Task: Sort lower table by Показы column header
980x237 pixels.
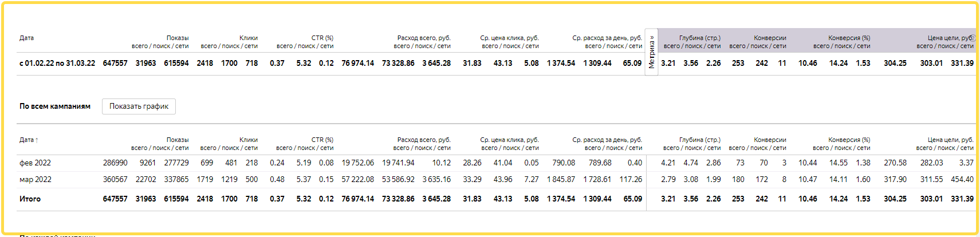Action: pos(177,140)
